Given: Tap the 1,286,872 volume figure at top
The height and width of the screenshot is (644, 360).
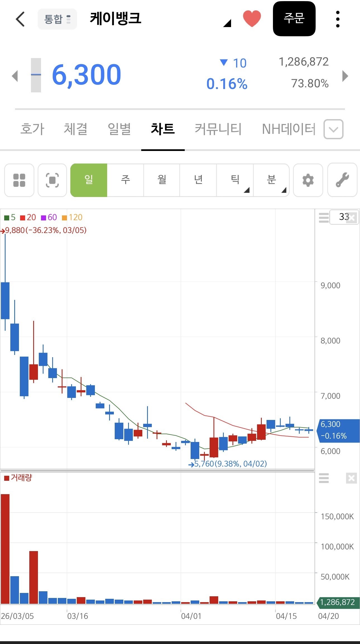Looking at the screenshot, I should 304,62.
